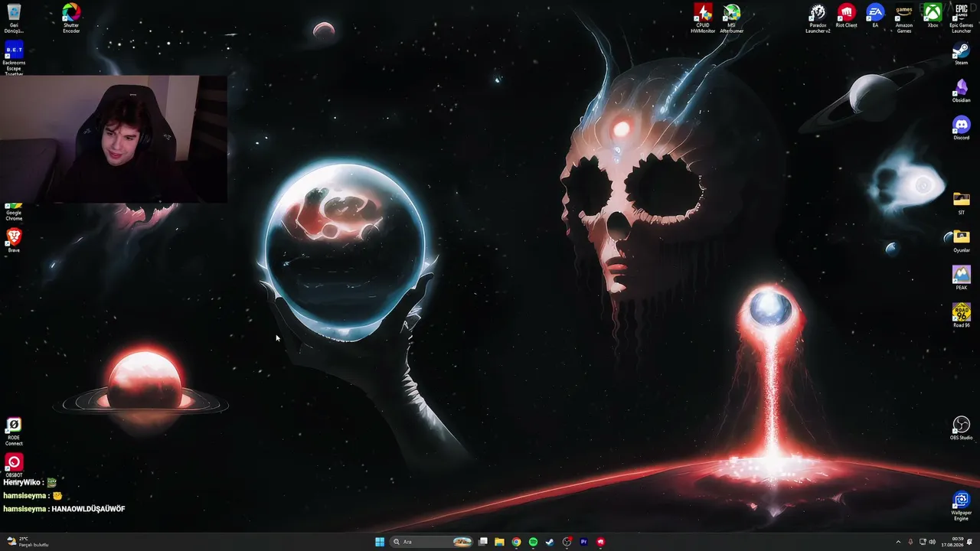
Task: Open the volume control in system tray
Action: [x=932, y=542]
